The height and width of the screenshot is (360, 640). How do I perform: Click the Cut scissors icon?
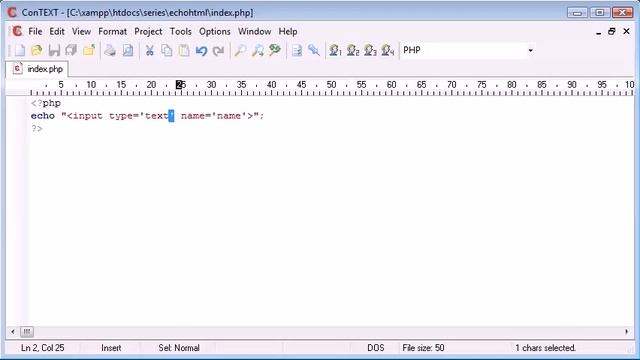tap(149, 51)
